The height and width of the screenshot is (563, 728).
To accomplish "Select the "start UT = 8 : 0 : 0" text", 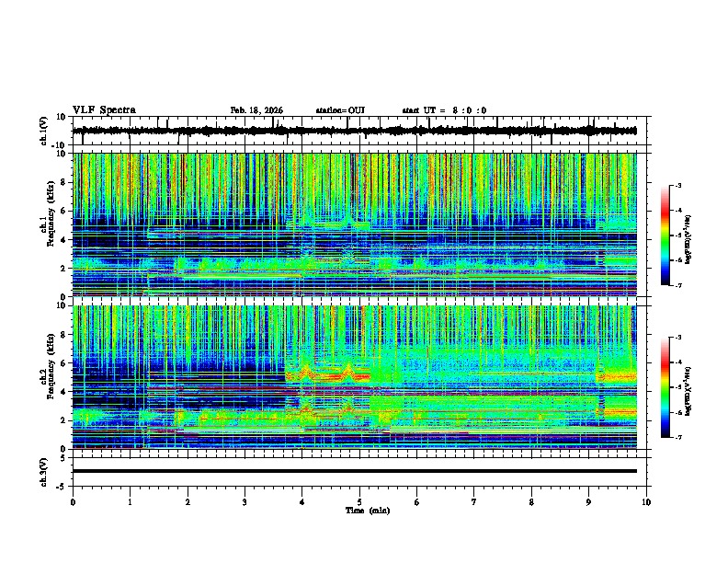I will pyautogui.click(x=444, y=110).
